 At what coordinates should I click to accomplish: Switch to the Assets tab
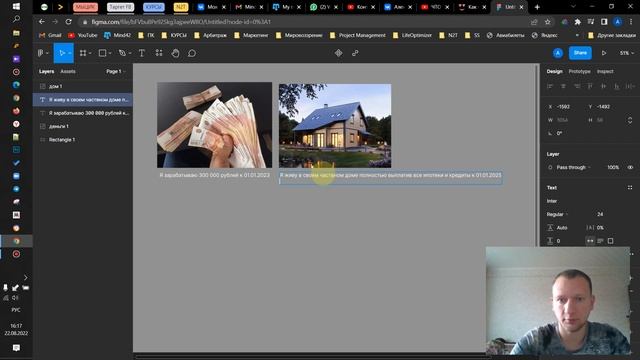(x=68, y=71)
